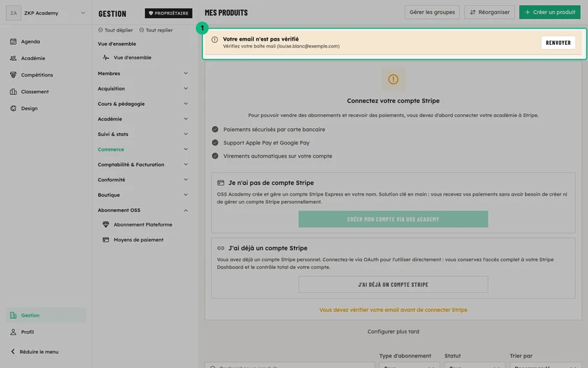Click the Tout replier circle icon
The image size is (588, 368).
click(x=141, y=30)
